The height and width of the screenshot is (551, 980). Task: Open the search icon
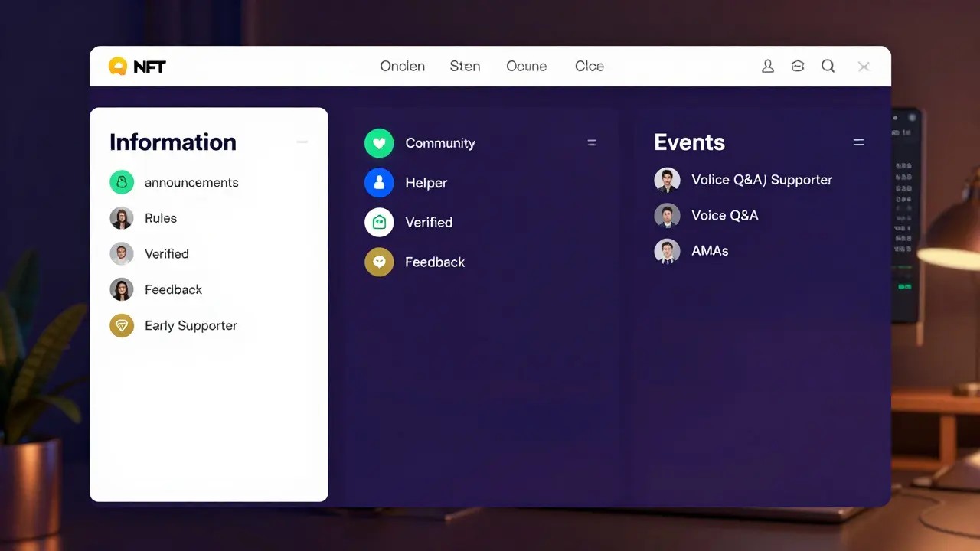(x=828, y=67)
